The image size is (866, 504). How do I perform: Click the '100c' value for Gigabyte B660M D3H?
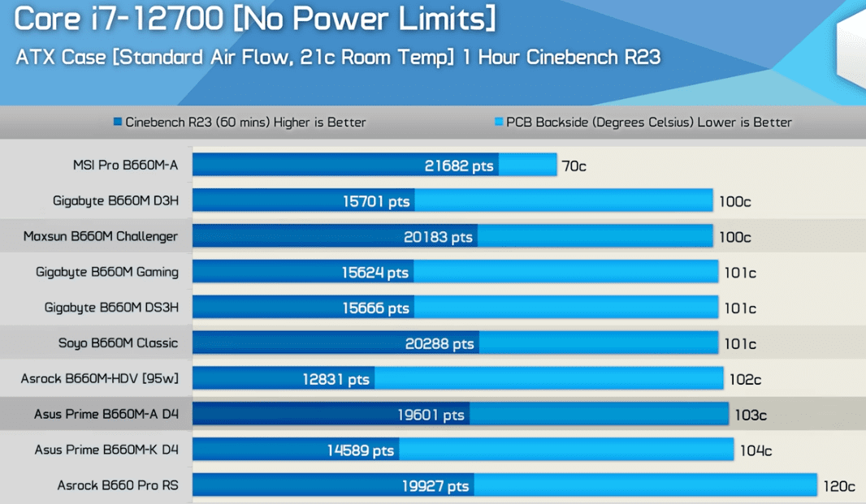(x=734, y=201)
